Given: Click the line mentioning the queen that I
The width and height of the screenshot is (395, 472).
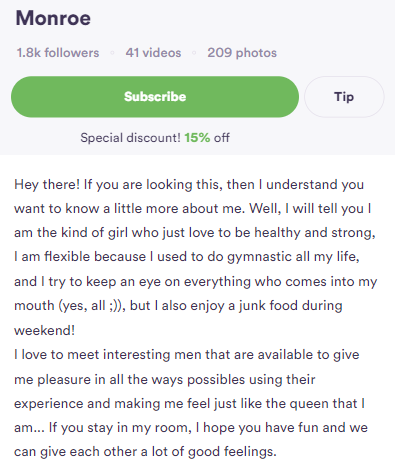Looking at the screenshot, I should pos(189,404).
